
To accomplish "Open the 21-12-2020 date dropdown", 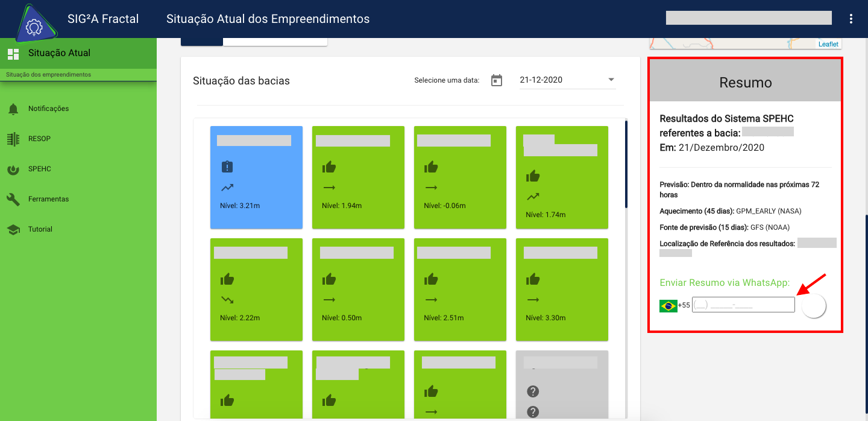I will [567, 80].
